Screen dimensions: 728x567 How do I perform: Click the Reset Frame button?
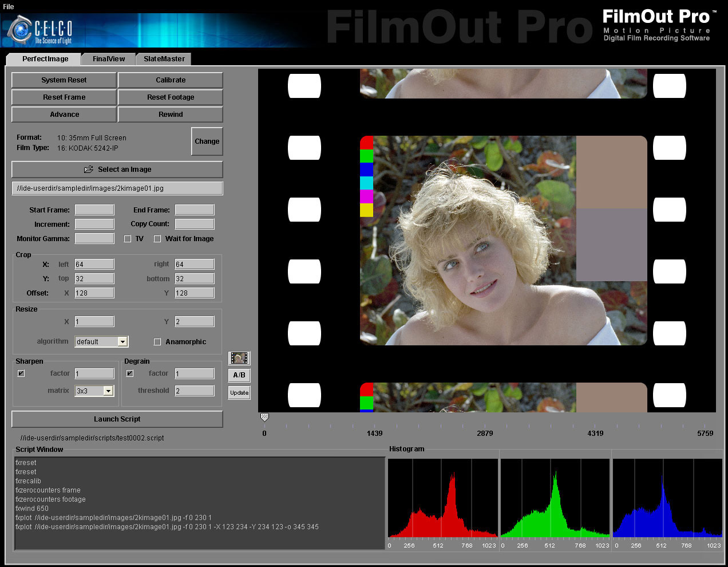[x=64, y=97]
